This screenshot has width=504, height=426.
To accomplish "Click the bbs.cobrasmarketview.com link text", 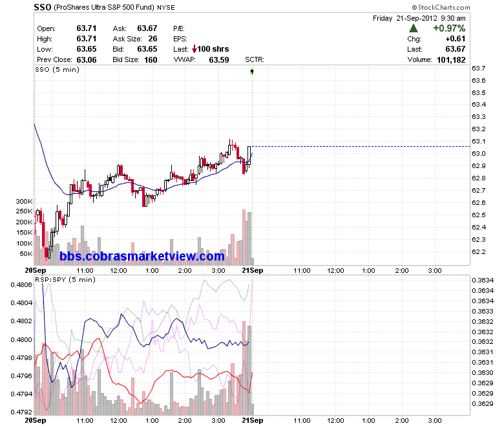I will 142,256.
